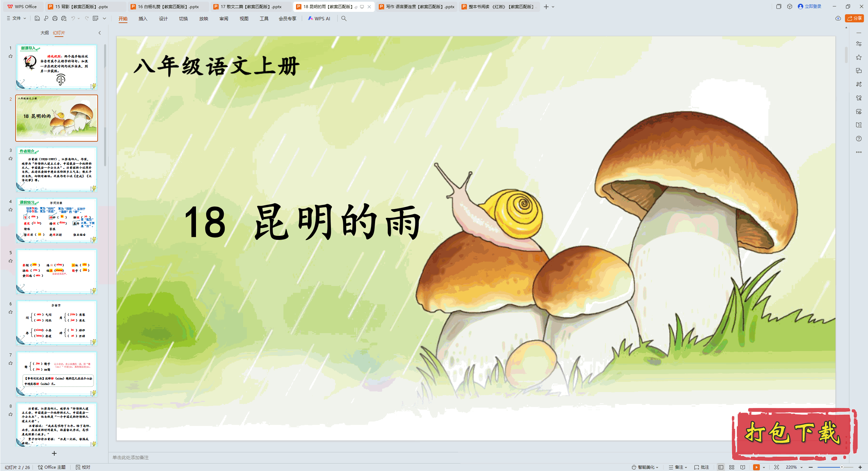Select slide 3 作者简介 thumbnail
This screenshot has height=471, width=868.
tap(57, 169)
